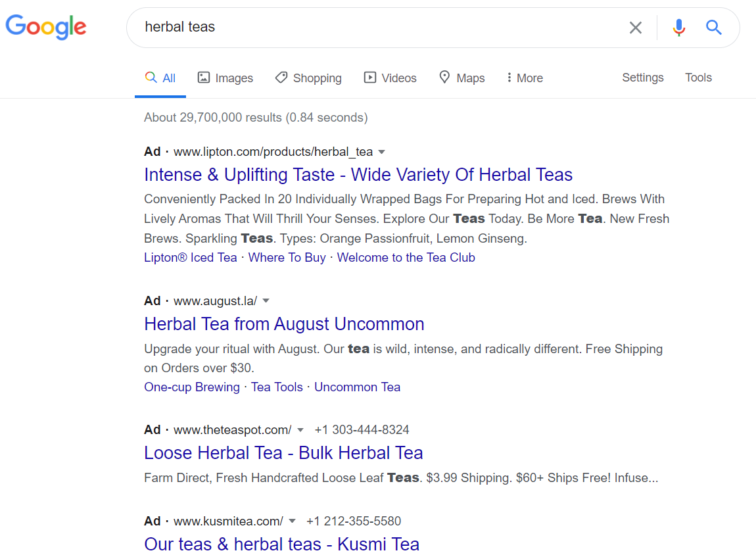The height and width of the screenshot is (557, 756).
Task: Follow the Where To Buy link
Action: point(287,257)
